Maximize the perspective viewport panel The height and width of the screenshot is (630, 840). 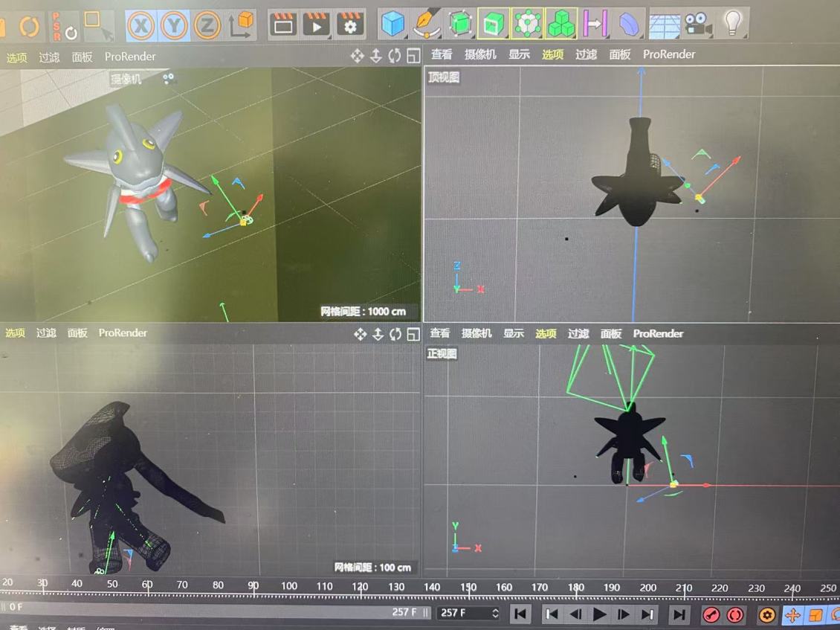[413, 56]
